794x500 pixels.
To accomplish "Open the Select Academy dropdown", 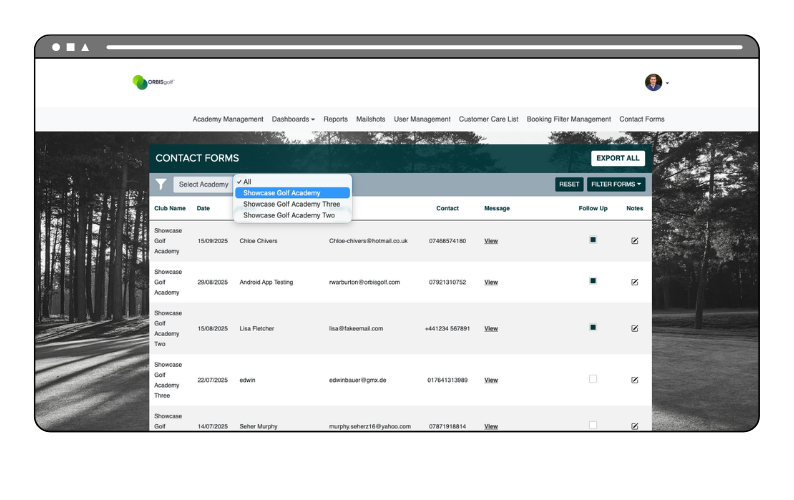I will 204,184.
